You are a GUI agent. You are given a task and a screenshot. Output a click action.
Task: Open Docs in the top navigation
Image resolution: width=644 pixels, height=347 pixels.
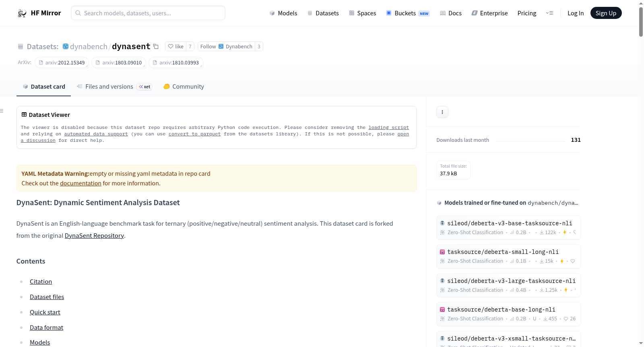tap(451, 13)
